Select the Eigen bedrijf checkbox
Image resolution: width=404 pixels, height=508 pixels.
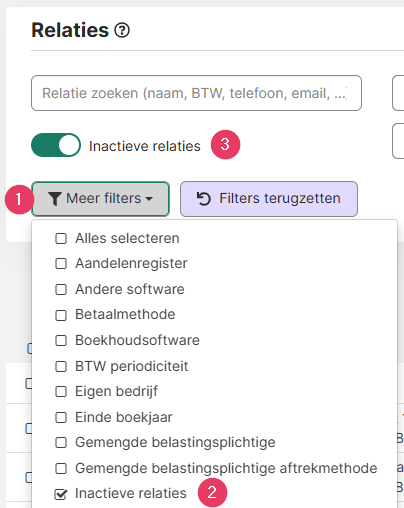click(61, 392)
